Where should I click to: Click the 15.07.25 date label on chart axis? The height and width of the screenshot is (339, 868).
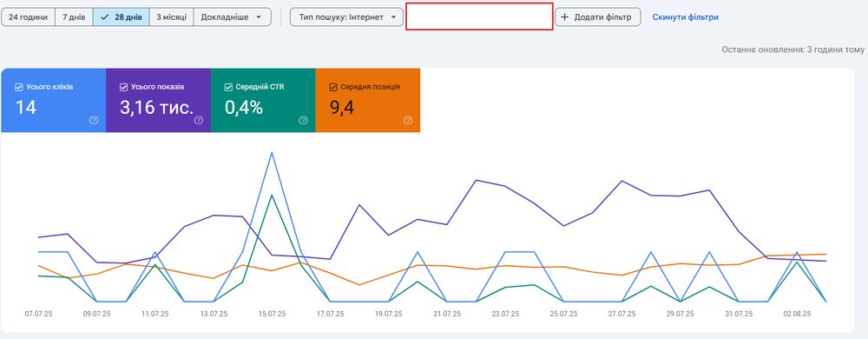272,314
